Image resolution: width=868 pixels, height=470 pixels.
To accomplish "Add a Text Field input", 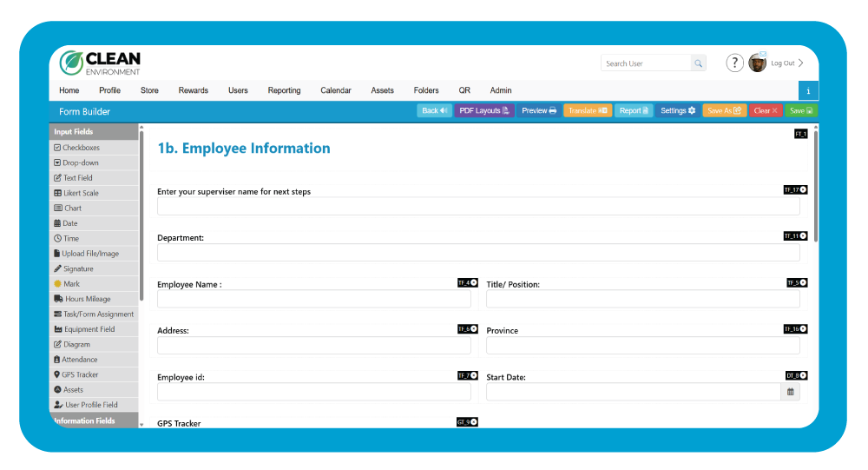I will click(94, 178).
